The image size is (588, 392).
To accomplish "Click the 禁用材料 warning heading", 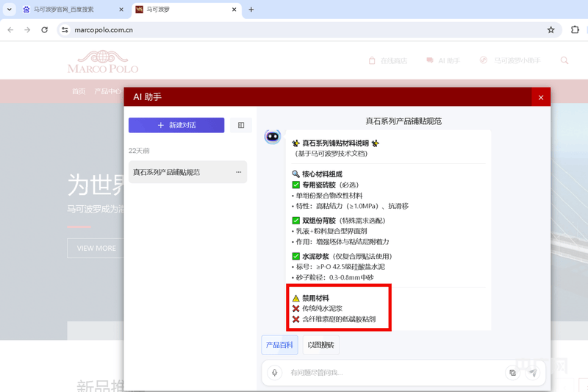I will pos(310,298).
